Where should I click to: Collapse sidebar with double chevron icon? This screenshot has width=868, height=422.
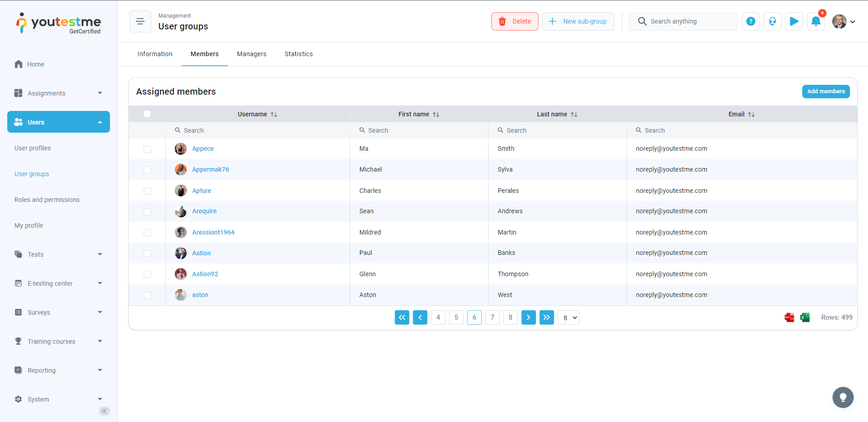coord(104,411)
